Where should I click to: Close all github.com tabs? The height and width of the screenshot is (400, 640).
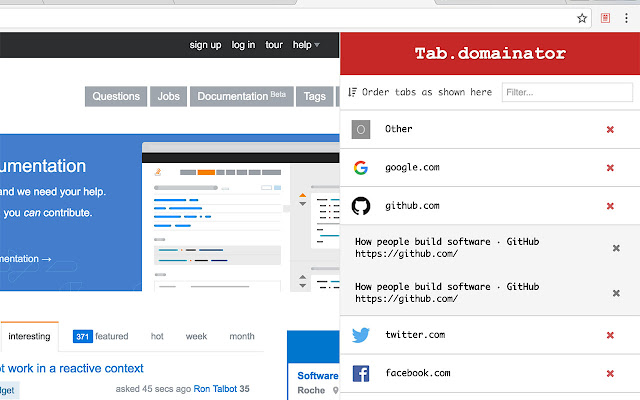click(610, 206)
